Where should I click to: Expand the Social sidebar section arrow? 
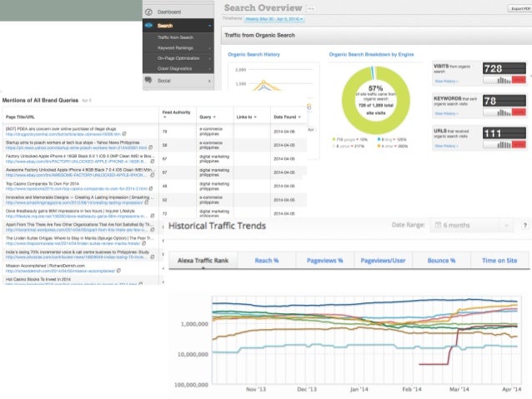[209, 81]
